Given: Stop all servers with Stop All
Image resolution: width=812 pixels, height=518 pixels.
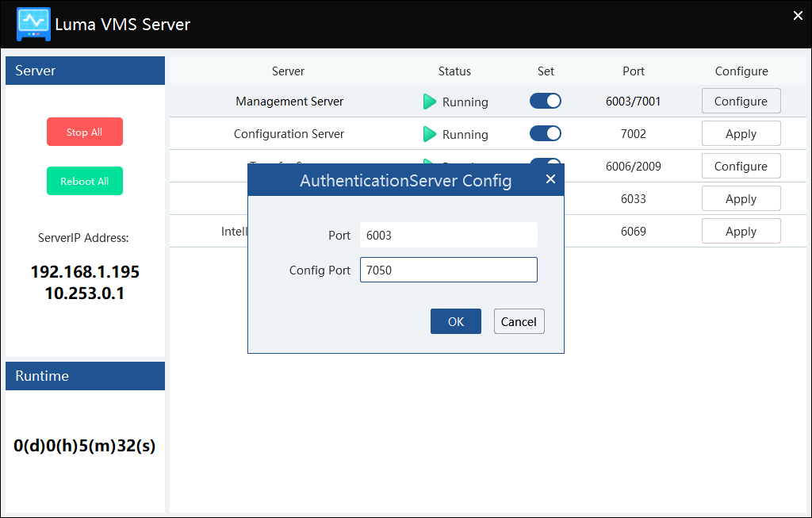Looking at the screenshot, I should tap(85, 132).
